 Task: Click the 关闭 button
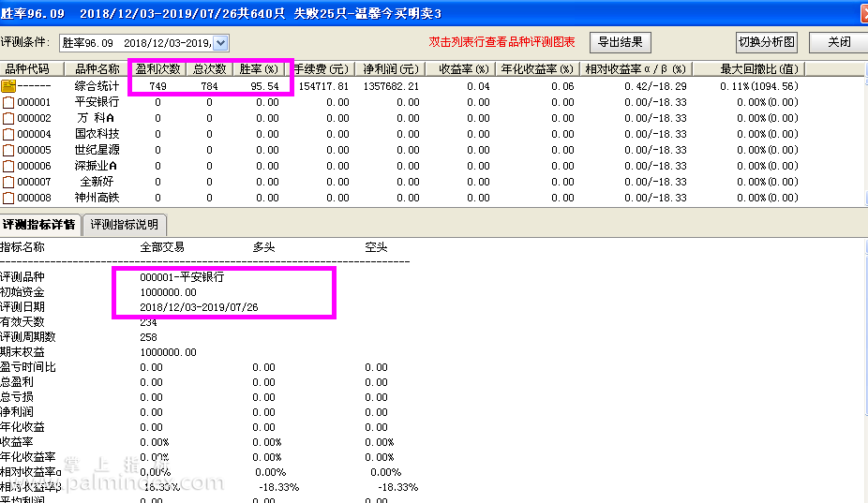coord(839,42)
